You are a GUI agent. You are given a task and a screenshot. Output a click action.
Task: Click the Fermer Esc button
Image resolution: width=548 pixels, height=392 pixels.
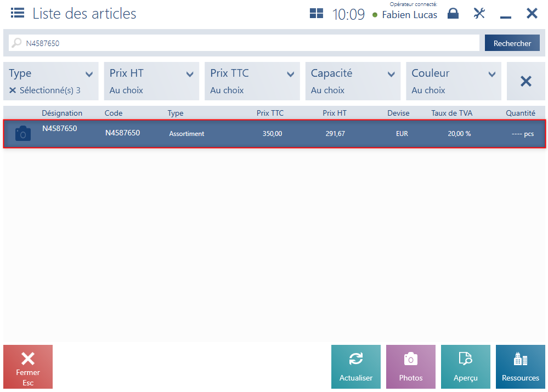coord(28,367)
